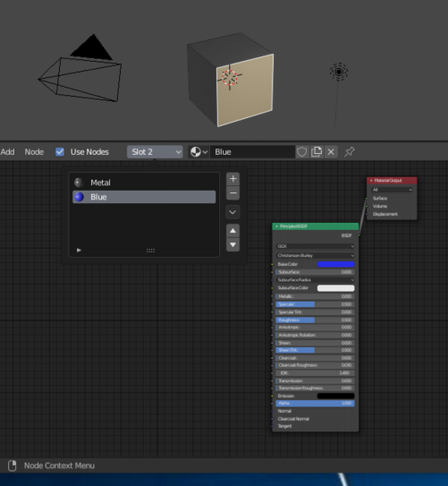Screen dimensions: 448x486
Task: Click the list resize grip dots in slot list
Action: coord(150,251)
